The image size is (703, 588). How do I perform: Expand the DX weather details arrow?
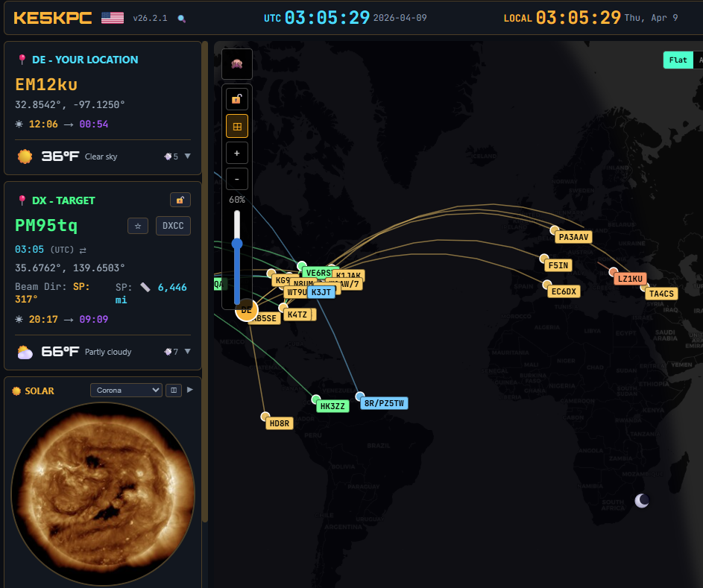tap(187, 352)
